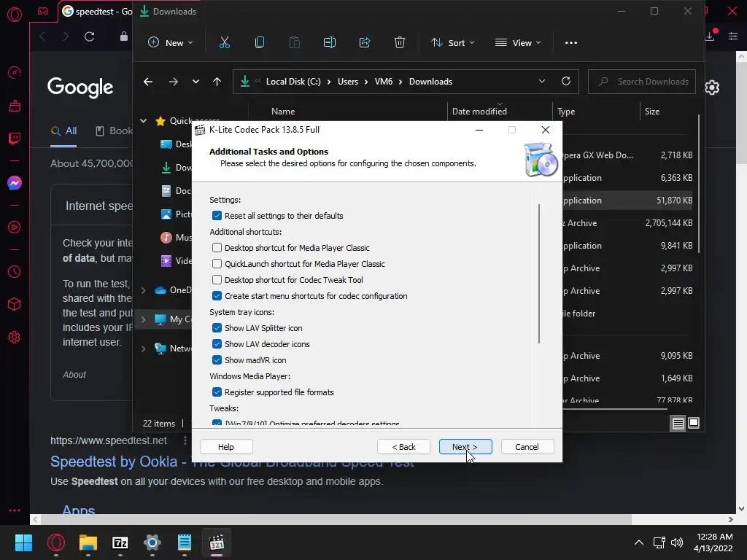
Task: Click Cancel in K-Lite installer
Action: click(x=527, y=447)
